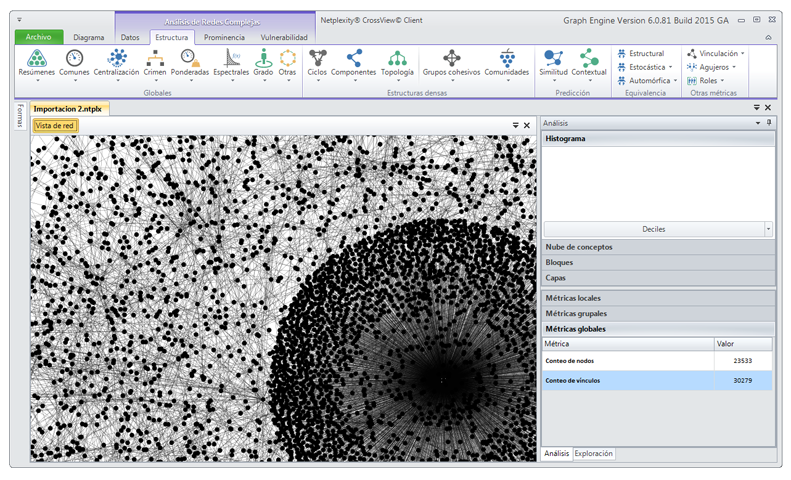Open Análisis panel options dropdown arrow
The width and height of the screenshot is (791, 480).
pyautogui.click(x=758, y=123)
